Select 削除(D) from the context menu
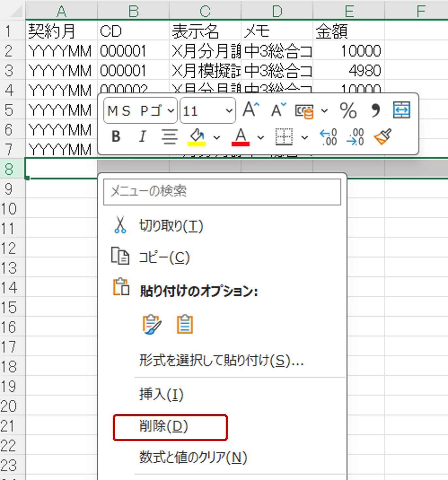Screen dimensions: 448x480 click(x=164, y=426)
